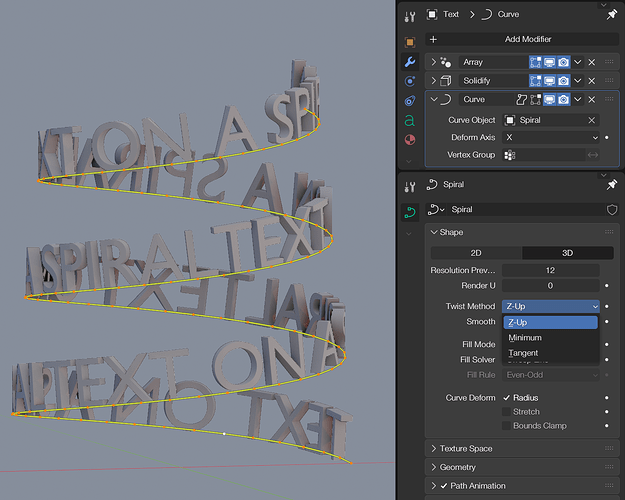Screen dimensions: 625x500
Task: Open Solidify modifier extra options dropdown
Action: click(578, 81)
